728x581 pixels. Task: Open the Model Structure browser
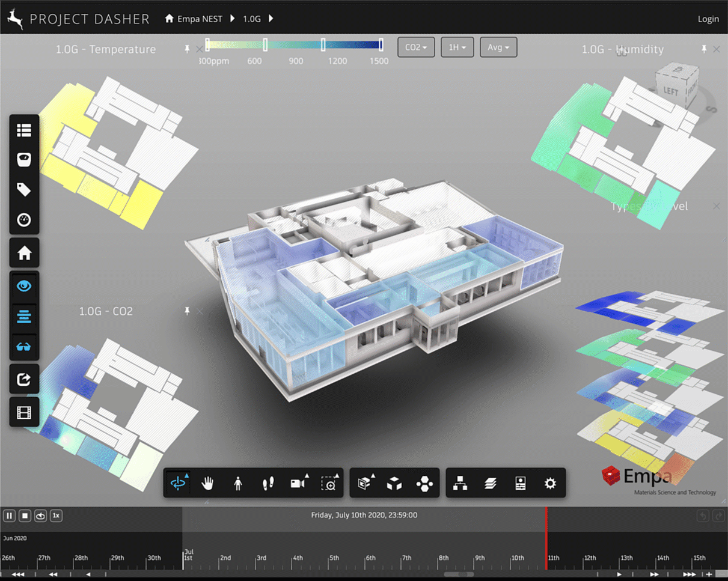tap(460, 483)
